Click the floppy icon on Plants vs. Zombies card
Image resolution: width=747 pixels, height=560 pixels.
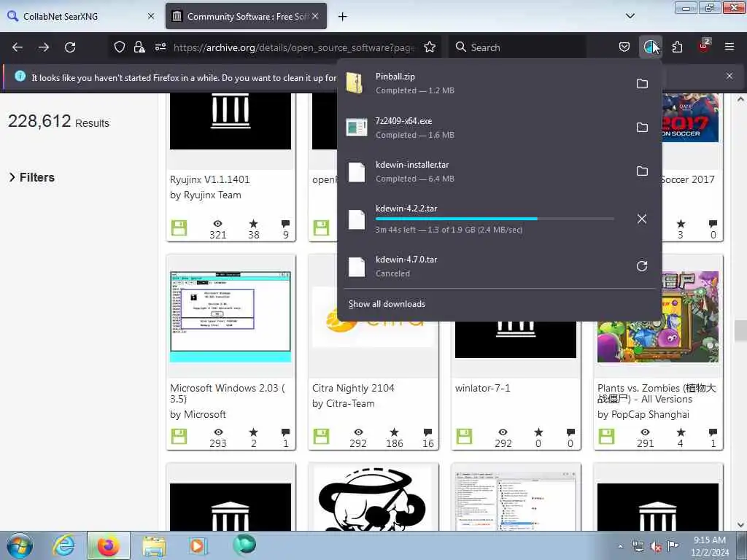tap(606, 436)
